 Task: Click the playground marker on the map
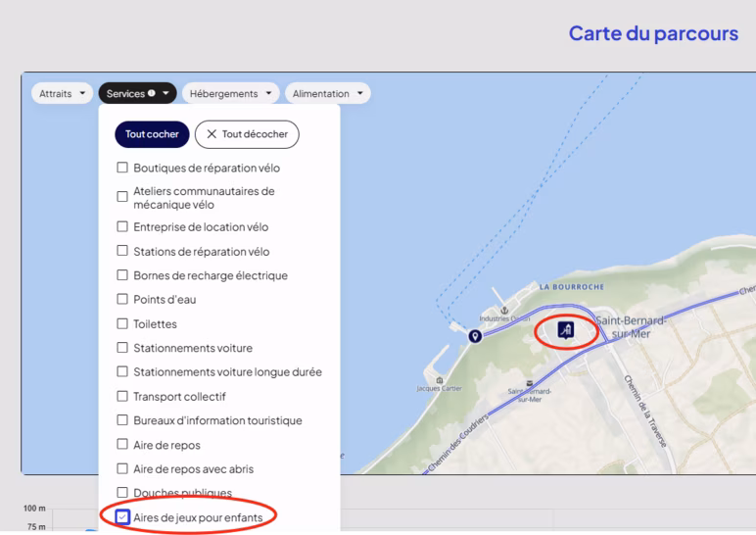(566, 330)
